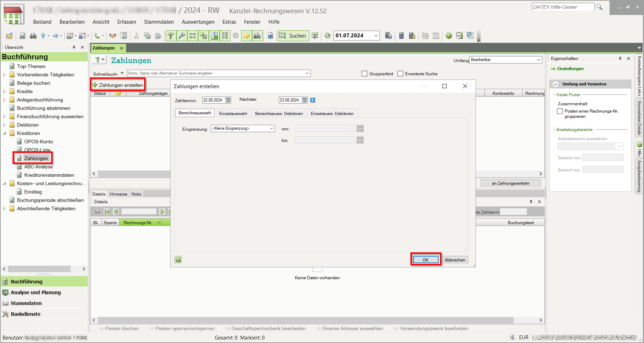Expand the Debitoren tree folder

(5, 125)
